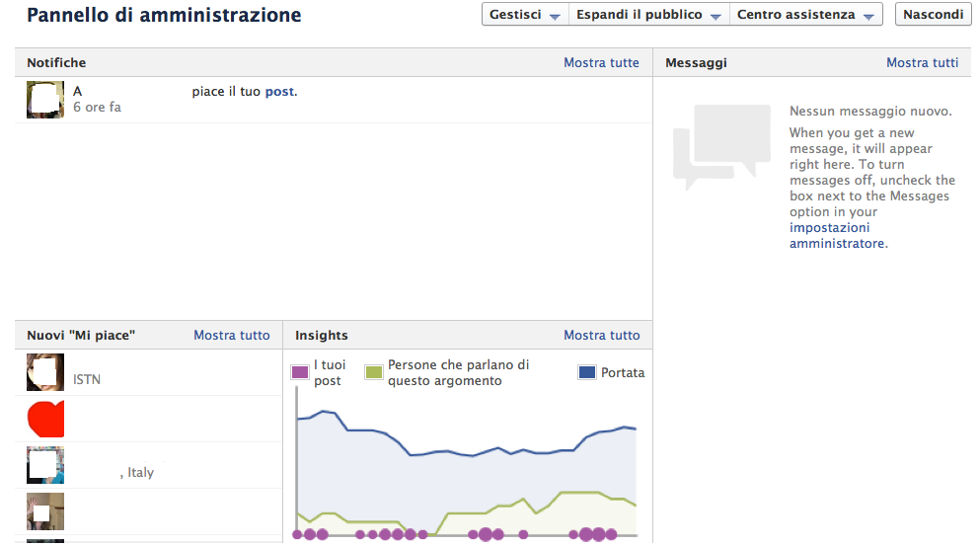Click the first purple post marker on the chart
Viewport: 980px width, 547px height.
(298, 534)
